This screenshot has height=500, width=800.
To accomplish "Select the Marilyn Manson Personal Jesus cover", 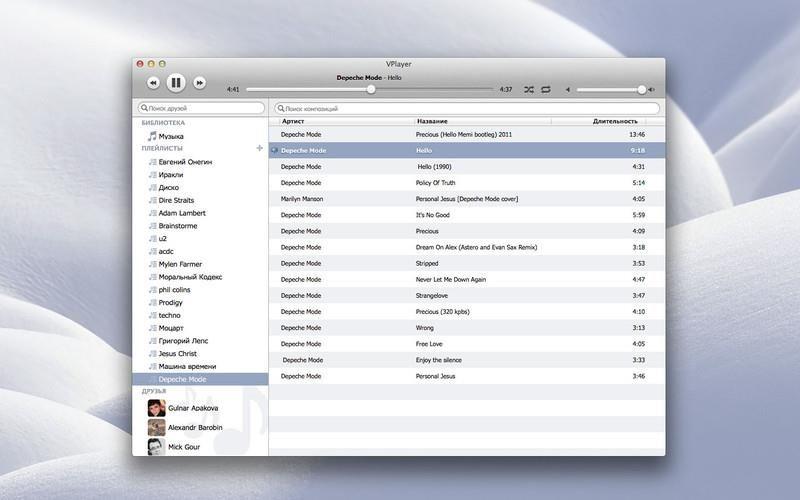I will pyautogui.click(x=467, y=199).
